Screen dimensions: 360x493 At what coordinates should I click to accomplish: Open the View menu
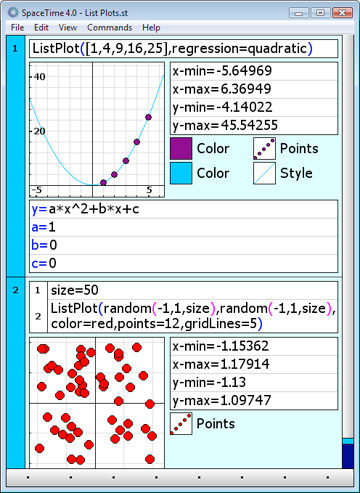pos(68,27)
